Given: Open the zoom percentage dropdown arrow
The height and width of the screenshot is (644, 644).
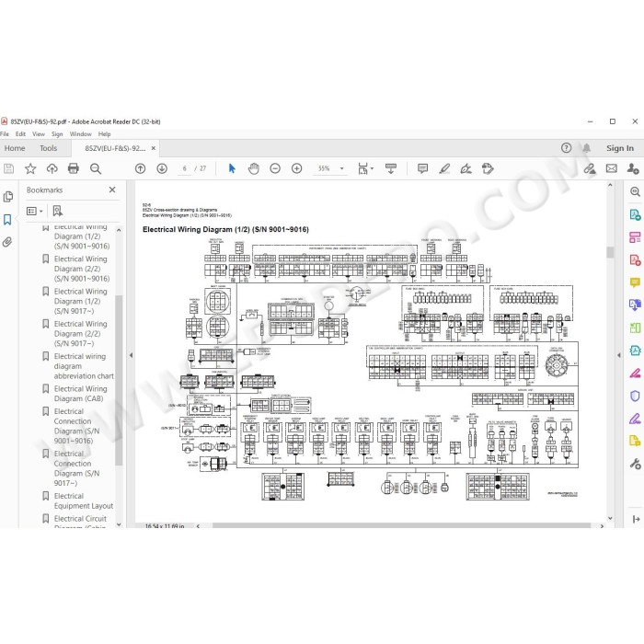Looking at the screenshot, I should (341, 168).
